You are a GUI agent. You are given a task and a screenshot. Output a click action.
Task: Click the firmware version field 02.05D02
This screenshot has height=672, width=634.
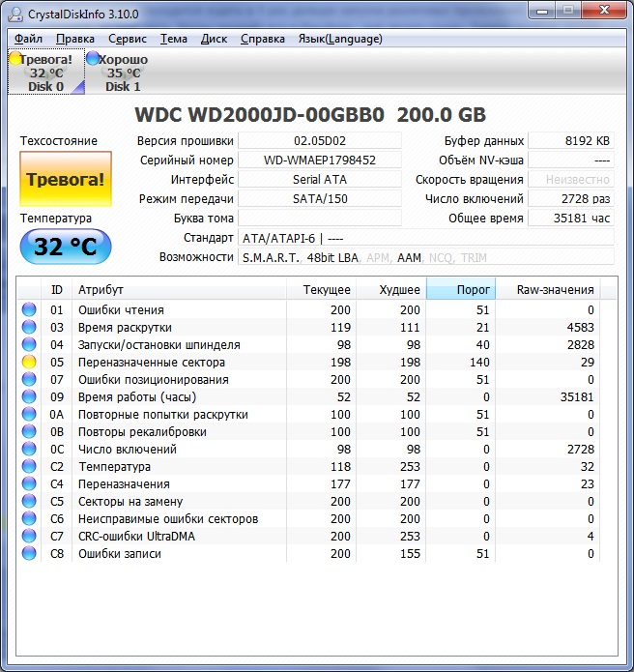point(320,140)
